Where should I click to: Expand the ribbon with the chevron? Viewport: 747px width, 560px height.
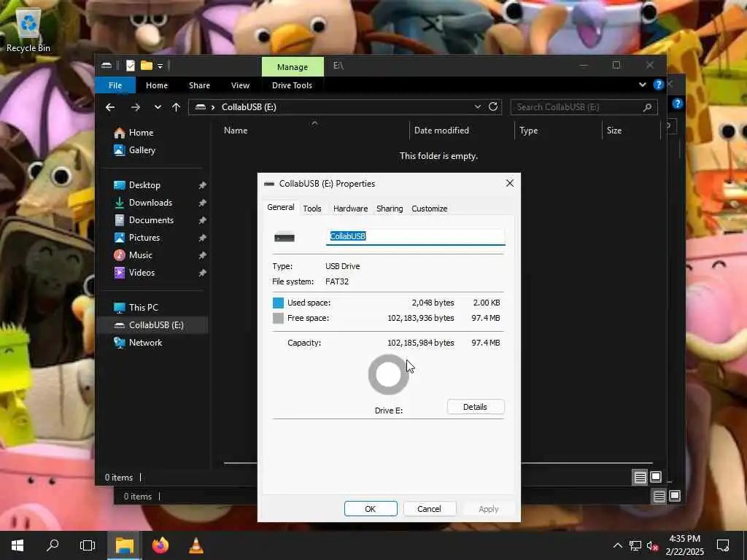pyautogui.click(x=642, y=85)
